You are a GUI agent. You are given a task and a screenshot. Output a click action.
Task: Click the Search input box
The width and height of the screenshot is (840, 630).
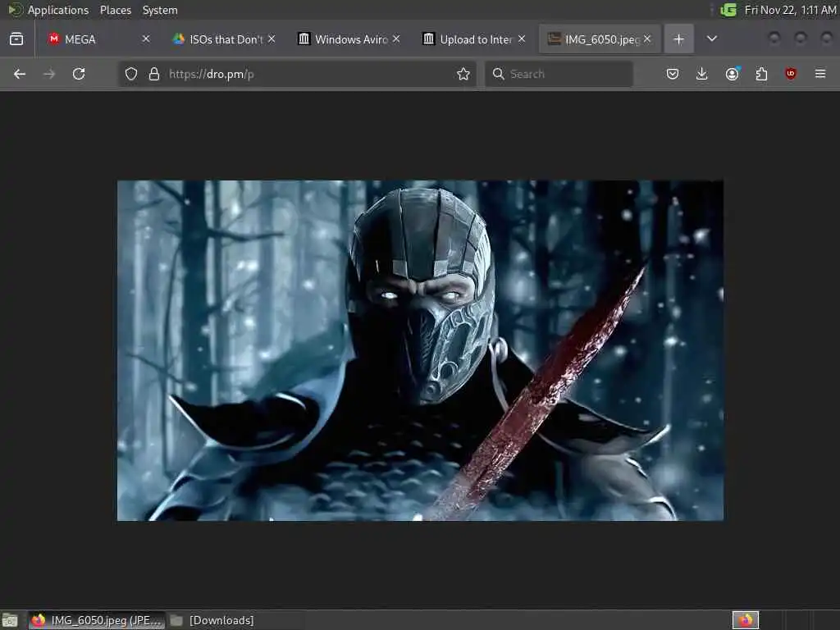click(559, 74)
